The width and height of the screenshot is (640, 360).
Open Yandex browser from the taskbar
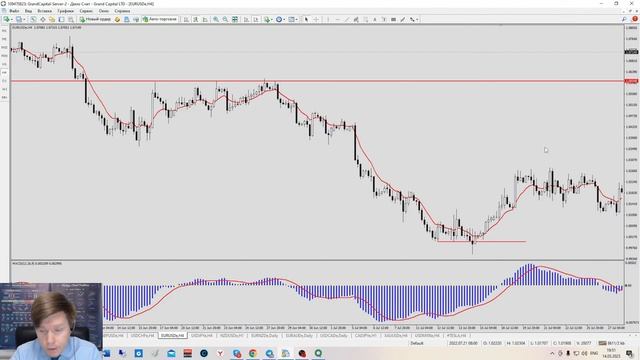pos(220,353)
